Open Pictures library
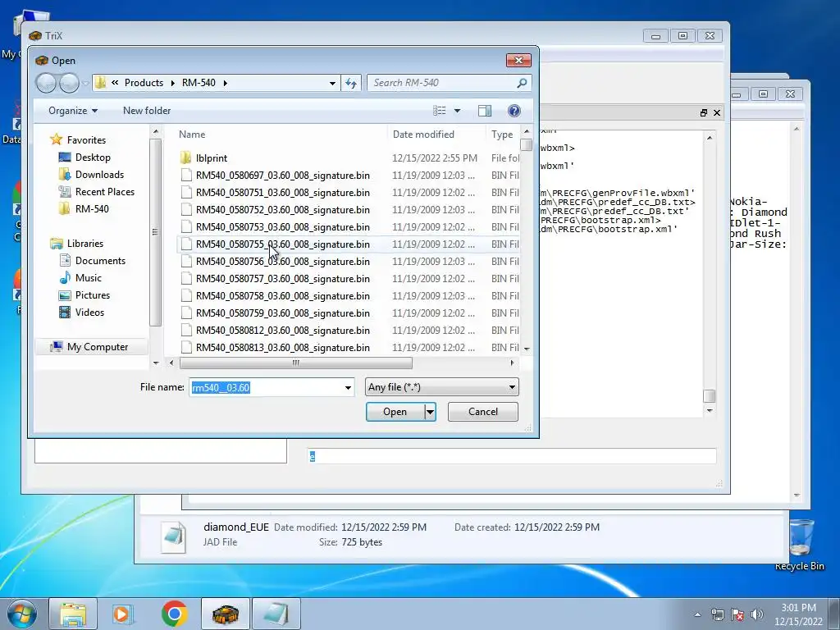This screenshot has width=840, height=630. 92,294
